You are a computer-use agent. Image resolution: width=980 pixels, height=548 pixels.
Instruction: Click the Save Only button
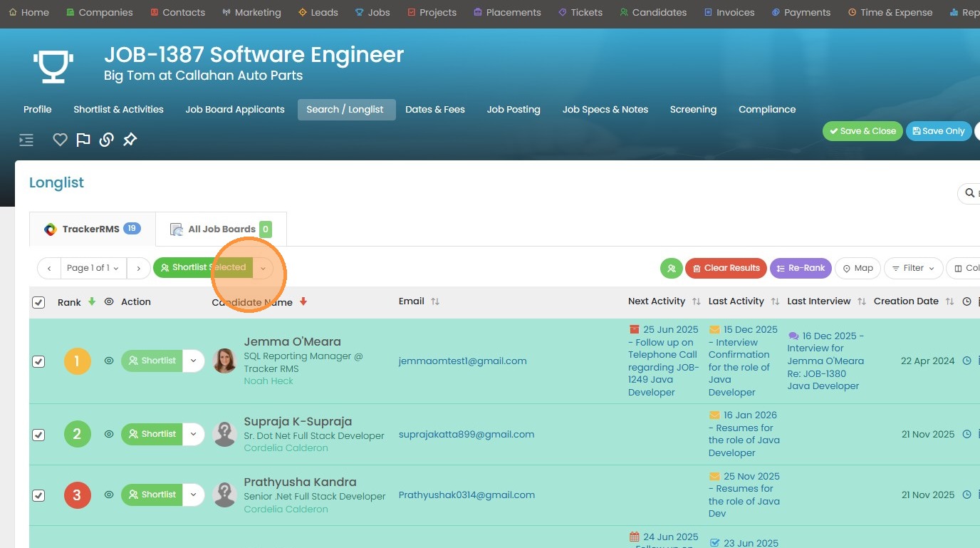point(939,131)
